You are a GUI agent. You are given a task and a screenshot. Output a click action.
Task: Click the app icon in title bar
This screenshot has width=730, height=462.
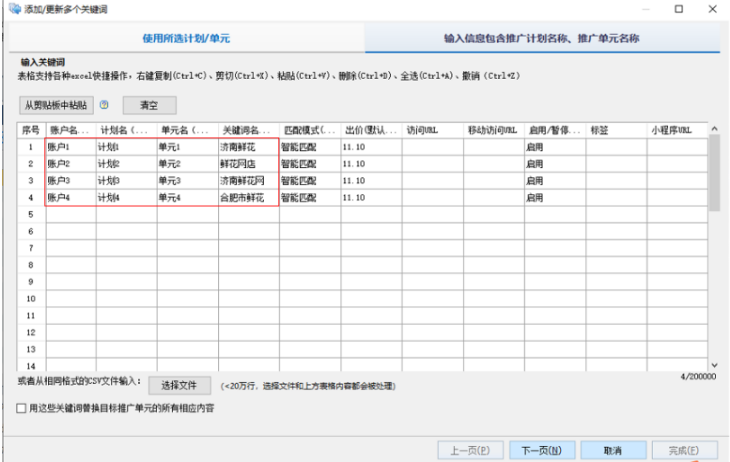15,8
